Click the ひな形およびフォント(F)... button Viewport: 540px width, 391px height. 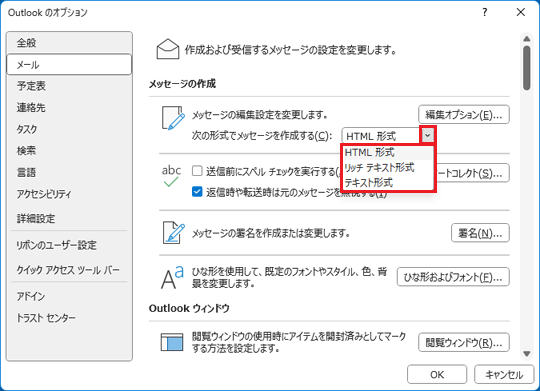pos(453,277)
